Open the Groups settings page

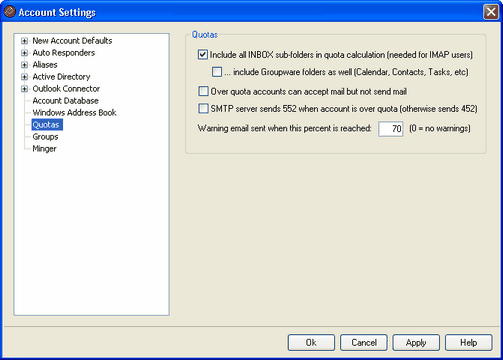pyautogui.click(x=45, y=137)
